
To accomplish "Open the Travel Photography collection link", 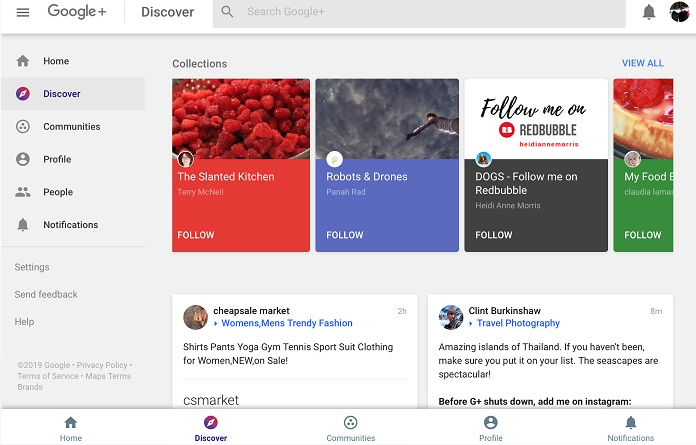I will click(x=518, y=323).
